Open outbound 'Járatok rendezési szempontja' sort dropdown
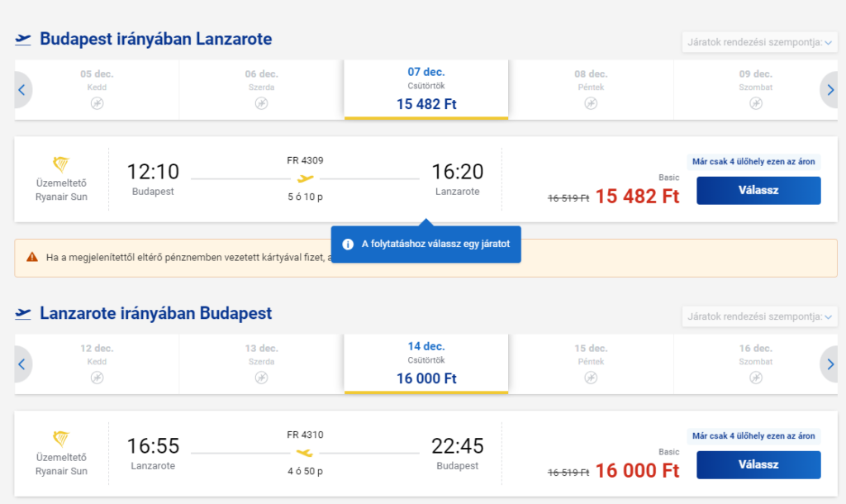 click(760, 42)
